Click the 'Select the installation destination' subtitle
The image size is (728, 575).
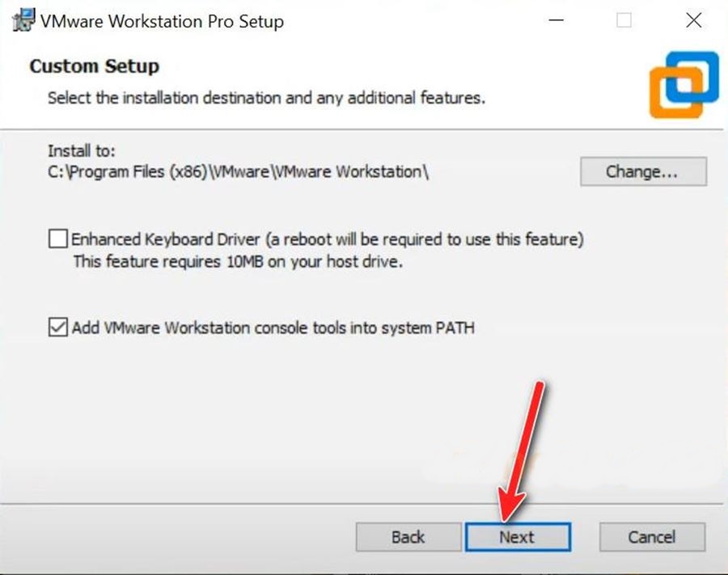(x=266, y=99)
